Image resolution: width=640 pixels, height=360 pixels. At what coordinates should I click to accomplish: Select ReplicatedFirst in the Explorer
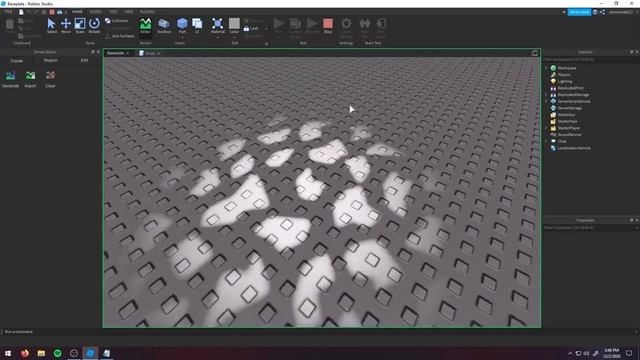(x=570, y=88)
